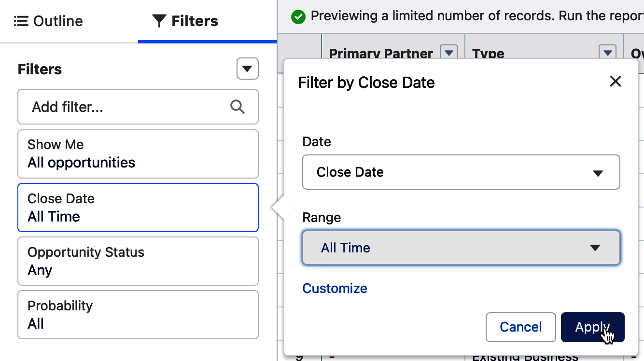Switch to the Outline tab
Image resolution: width=644 pixels, height=361 pixels.
click(x=48, y=21)
